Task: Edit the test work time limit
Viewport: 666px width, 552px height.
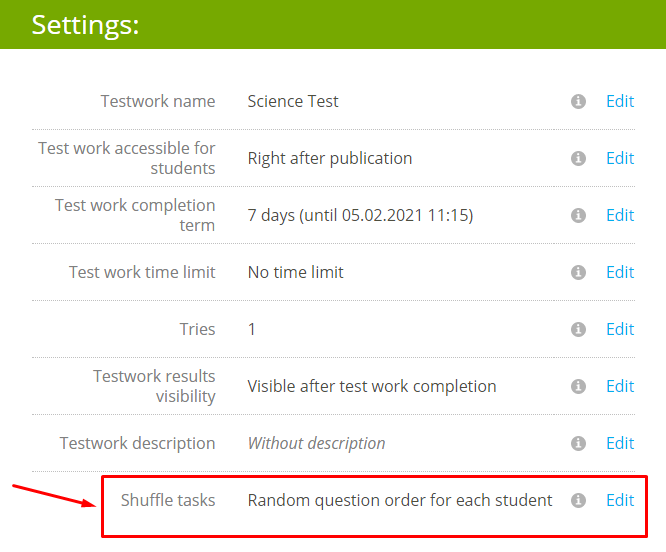Action: click(x=620, y=272)
